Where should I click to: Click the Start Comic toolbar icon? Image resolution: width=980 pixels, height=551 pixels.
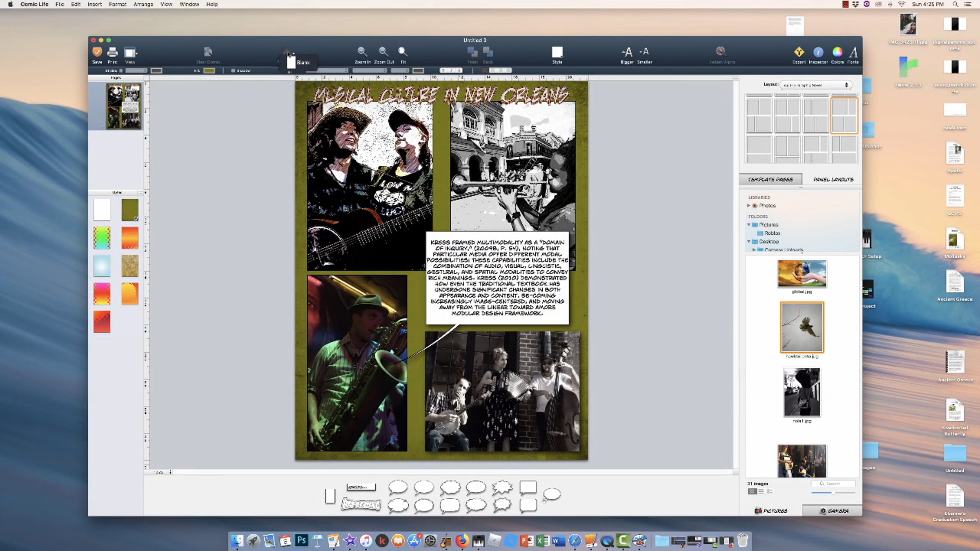tap(208, 52)
